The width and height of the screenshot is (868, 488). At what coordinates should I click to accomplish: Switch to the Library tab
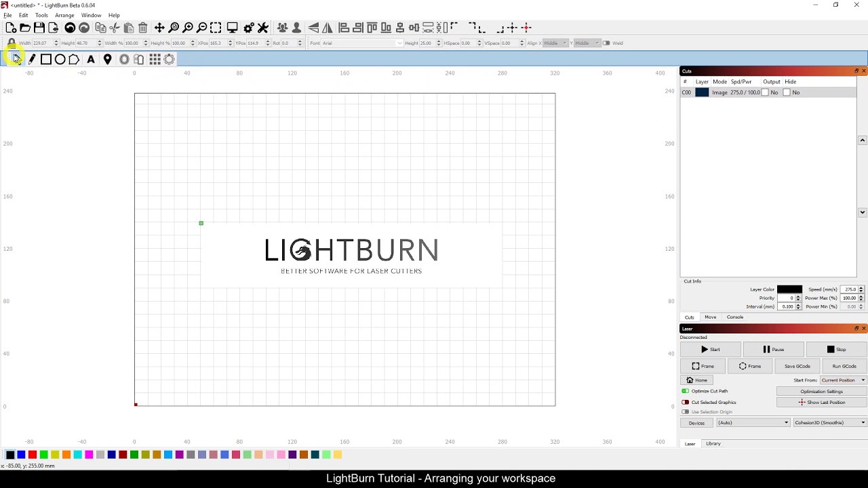[713, 444]
